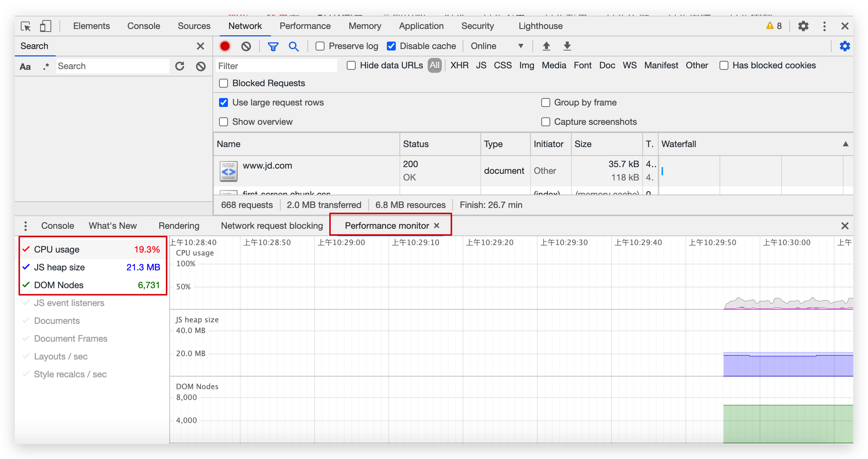
Task: Check Hide data URLs
Action: pos(351,65)
